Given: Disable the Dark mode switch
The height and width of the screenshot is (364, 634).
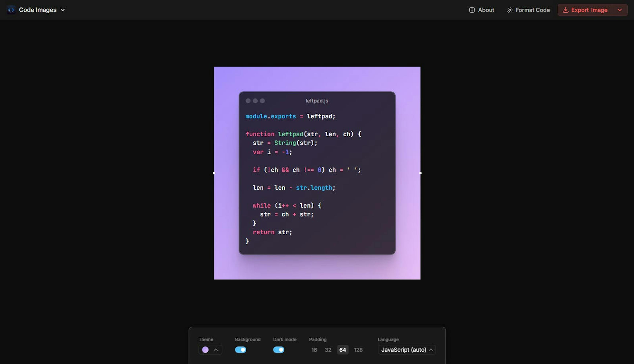Looking at the screenshot, I should (279, 350).
